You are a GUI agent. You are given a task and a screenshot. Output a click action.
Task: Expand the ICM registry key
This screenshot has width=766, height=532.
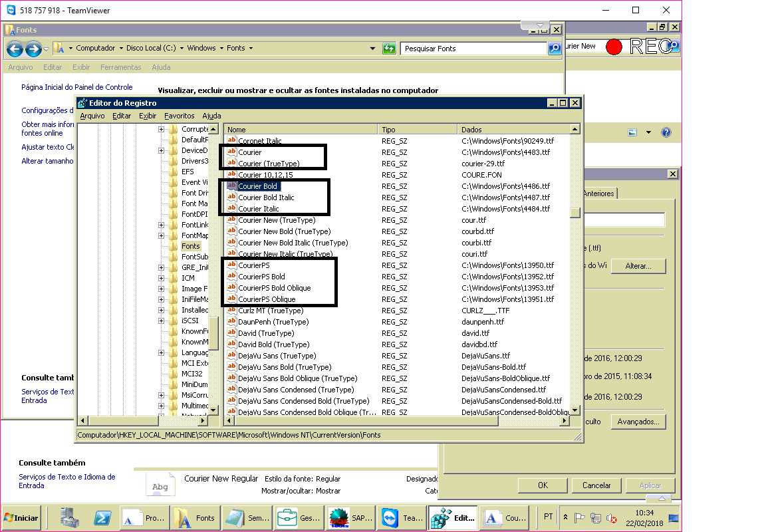point(161,278)
